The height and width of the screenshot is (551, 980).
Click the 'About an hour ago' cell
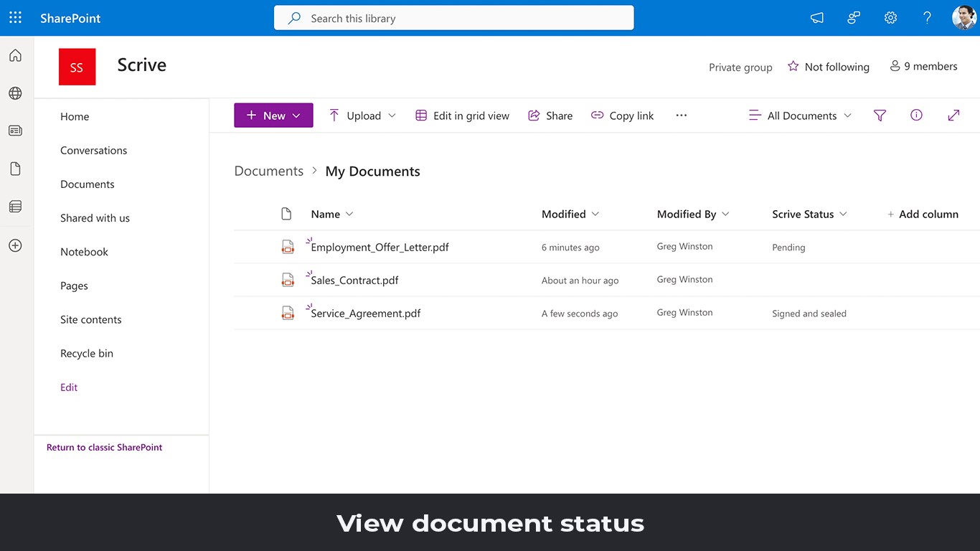click(x=580, y=281)
